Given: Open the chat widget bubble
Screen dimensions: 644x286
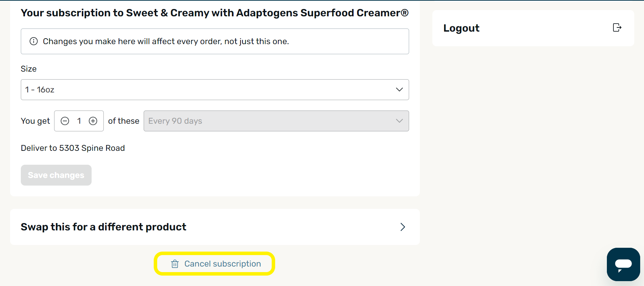Looking at the screenshot, I should tap(623, 264).
